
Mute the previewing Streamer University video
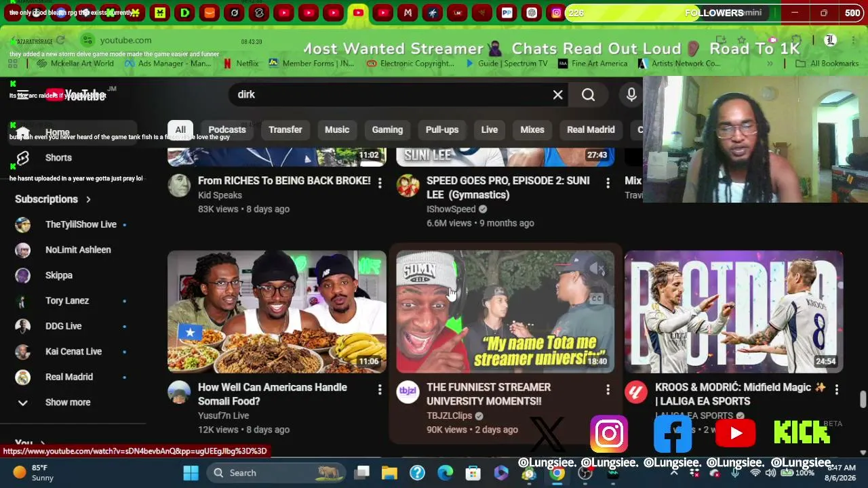tap(597, 270)
